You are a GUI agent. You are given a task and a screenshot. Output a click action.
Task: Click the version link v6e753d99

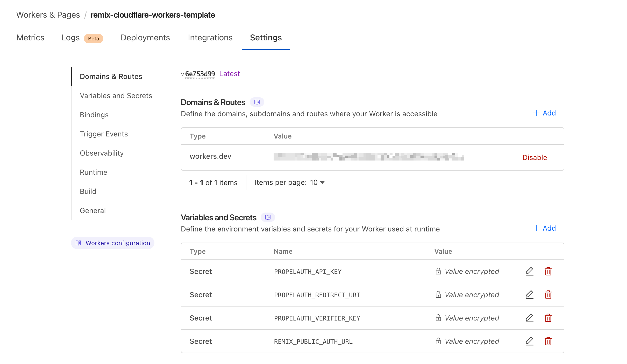click(199, 74)
